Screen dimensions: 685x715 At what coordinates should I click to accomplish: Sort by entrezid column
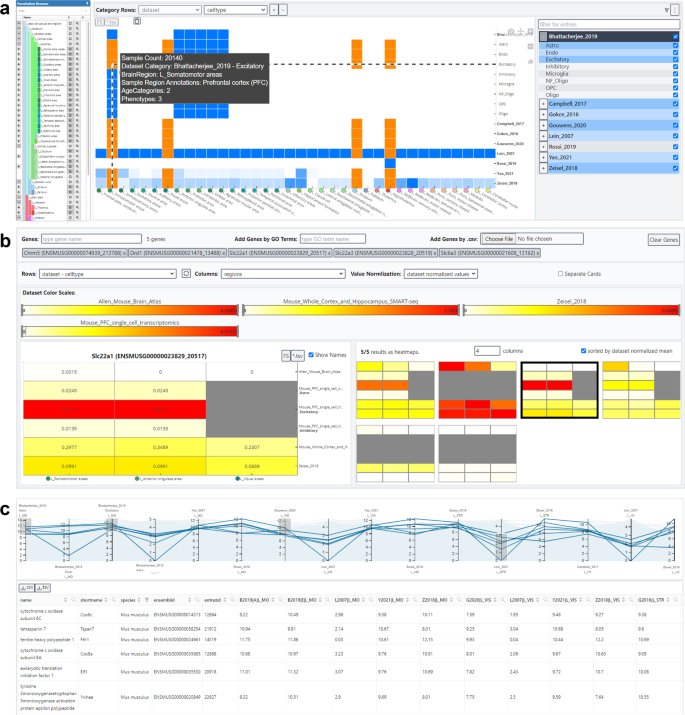[x=225, y=600]
